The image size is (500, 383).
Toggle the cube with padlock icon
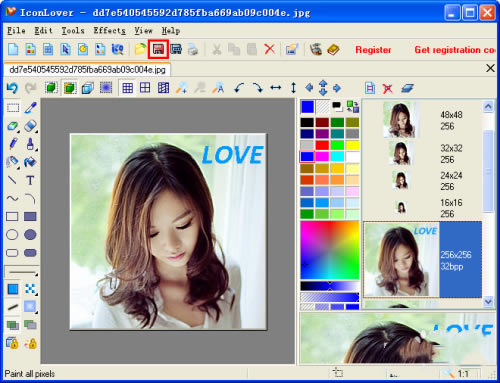12,343
